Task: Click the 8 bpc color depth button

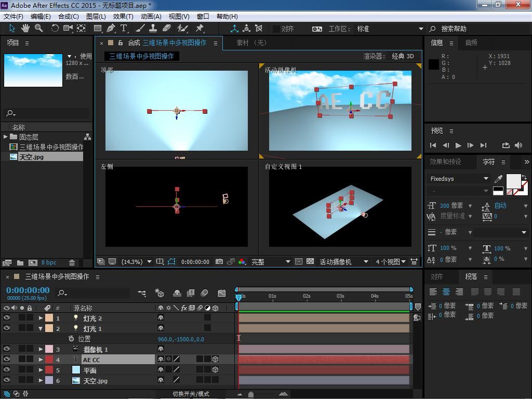Action: (49, 262)
